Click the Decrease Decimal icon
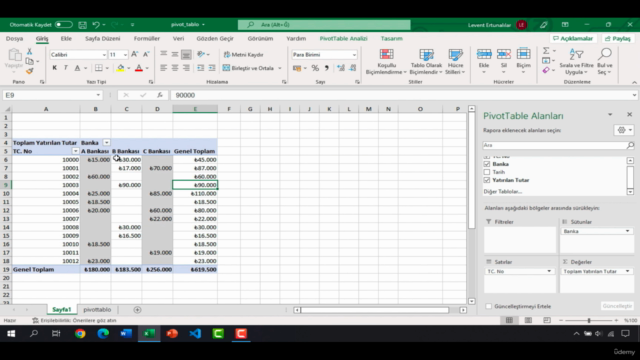The image size is (640, 360). [x=353, y=68]
